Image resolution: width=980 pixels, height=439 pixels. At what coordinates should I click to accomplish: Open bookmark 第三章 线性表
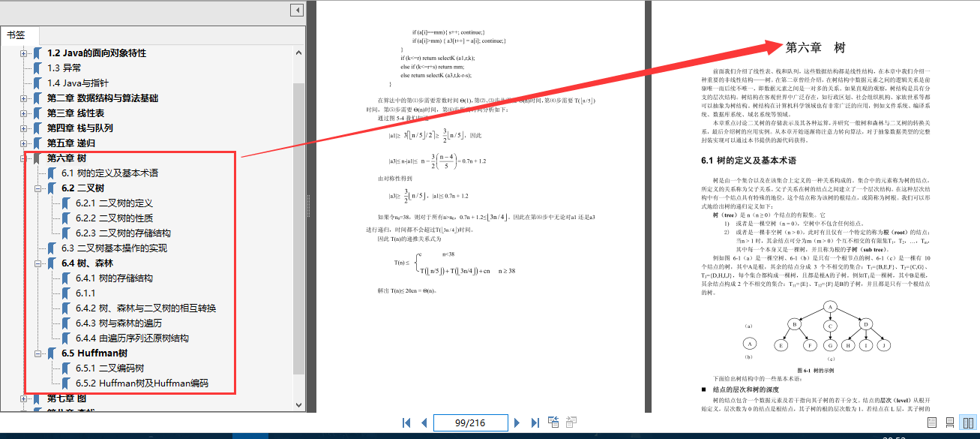(x=76, y=113)
